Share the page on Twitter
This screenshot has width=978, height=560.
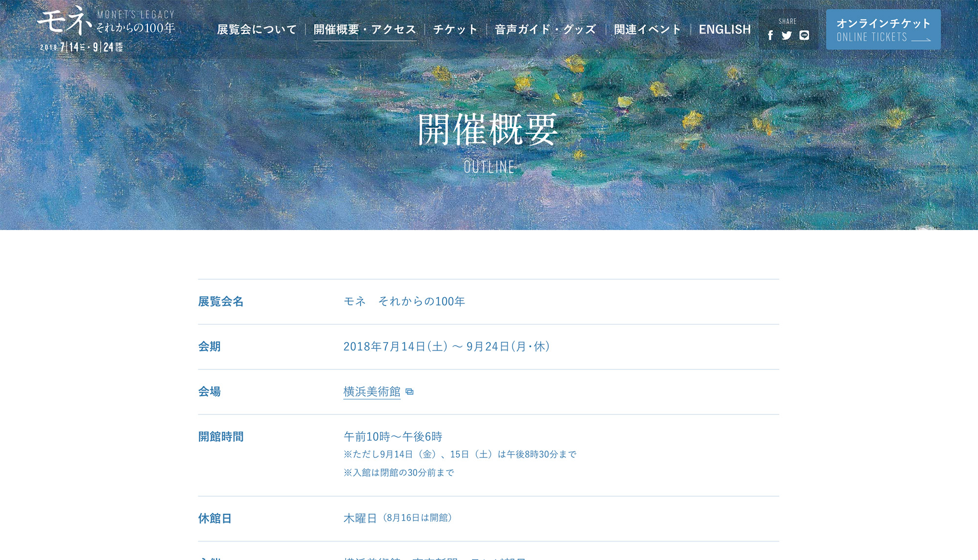coord(787,36)
